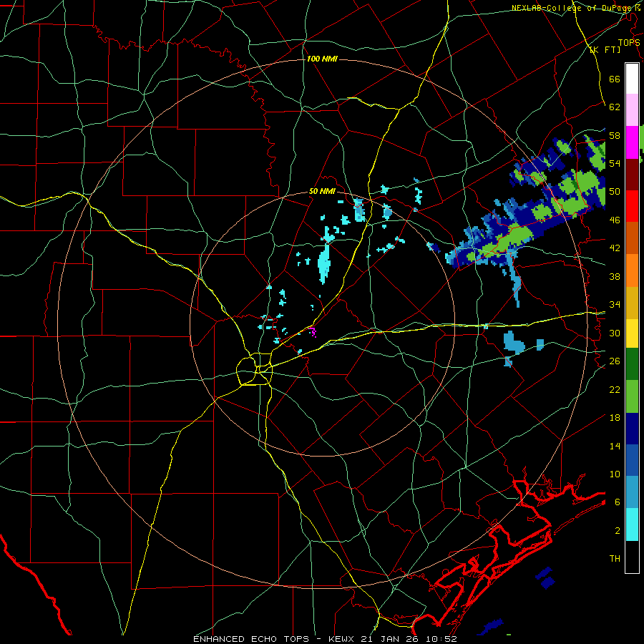This screenshot has height=644, width=644.
Task: Click the light pink legend swatch
Action: tap(632, 109)
